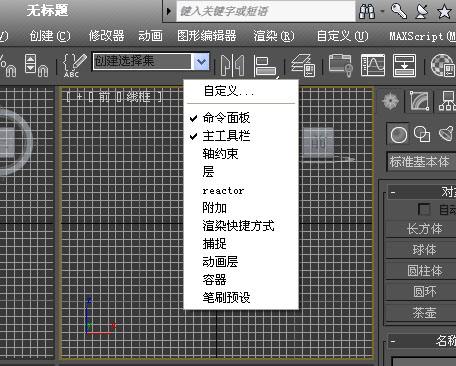Open the Layer manager icon
The image size is (456, 366).
click(x=303, y=65)
